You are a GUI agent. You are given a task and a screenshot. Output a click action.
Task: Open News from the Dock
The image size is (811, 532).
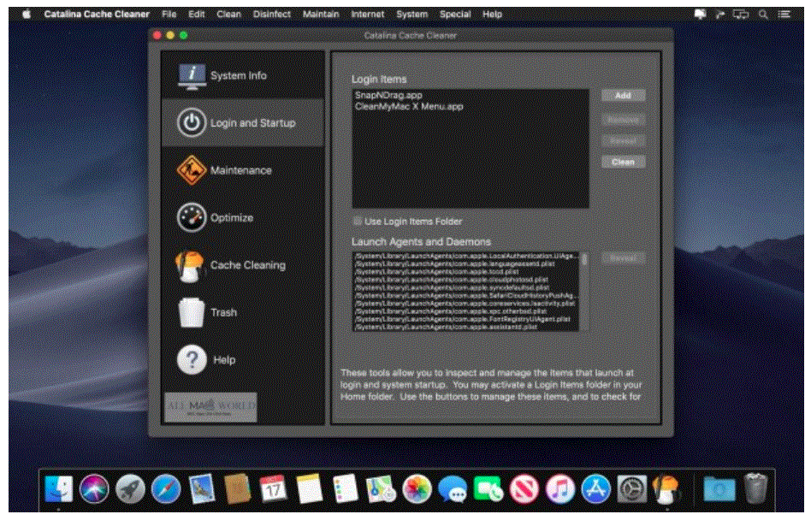coord(524,488)
